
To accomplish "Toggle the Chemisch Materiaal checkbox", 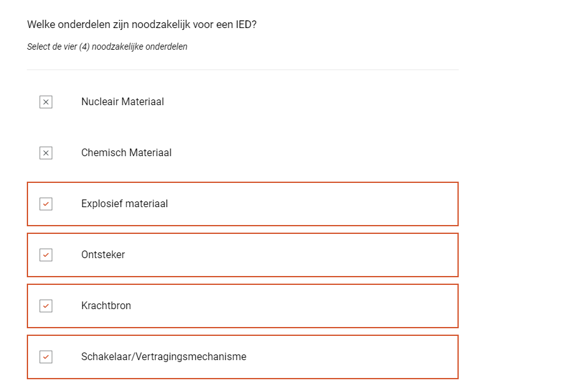I will 46,153.
